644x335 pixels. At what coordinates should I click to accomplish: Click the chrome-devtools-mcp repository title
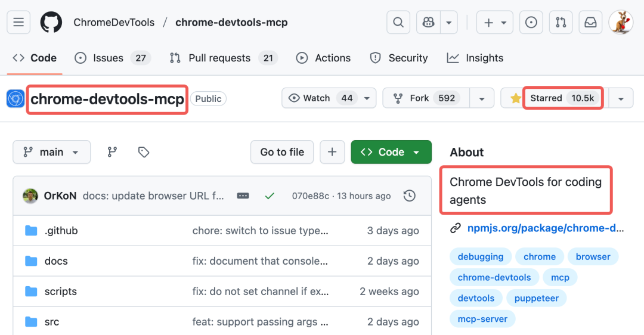point(107,100)
